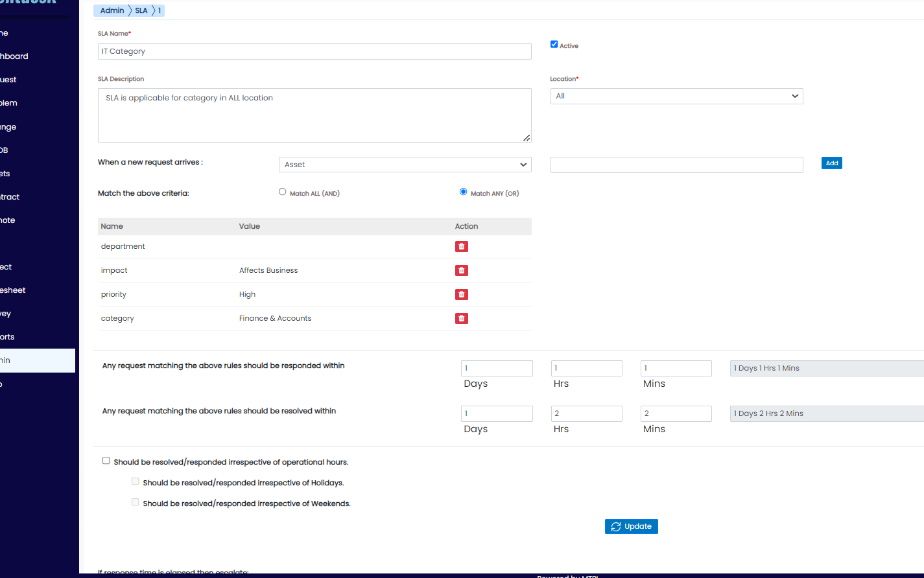Open the Reports sidebar item

coord(38,337)
